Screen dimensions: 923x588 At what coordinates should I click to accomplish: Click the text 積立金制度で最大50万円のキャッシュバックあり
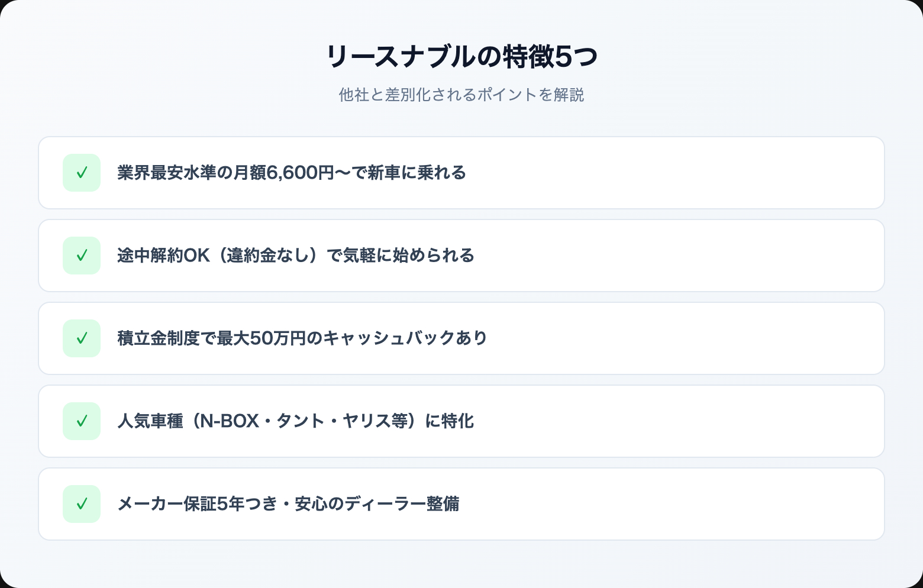pyautogui.click(x=302, y=338)
